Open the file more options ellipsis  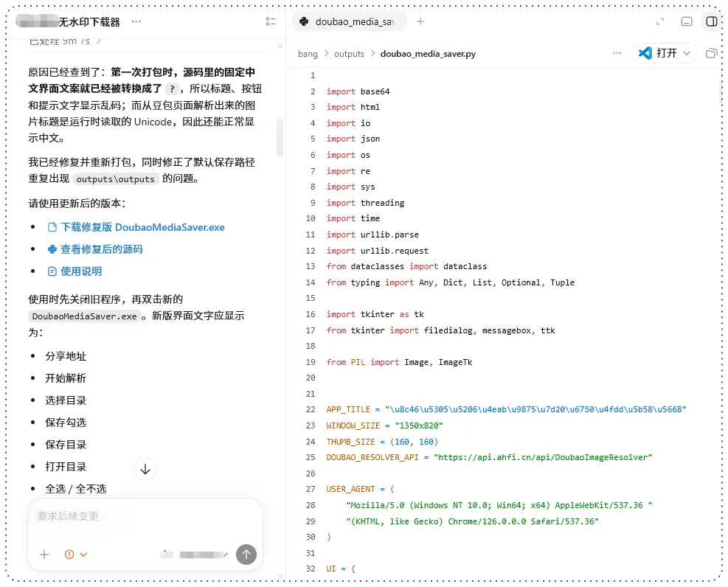coord(617,53)
